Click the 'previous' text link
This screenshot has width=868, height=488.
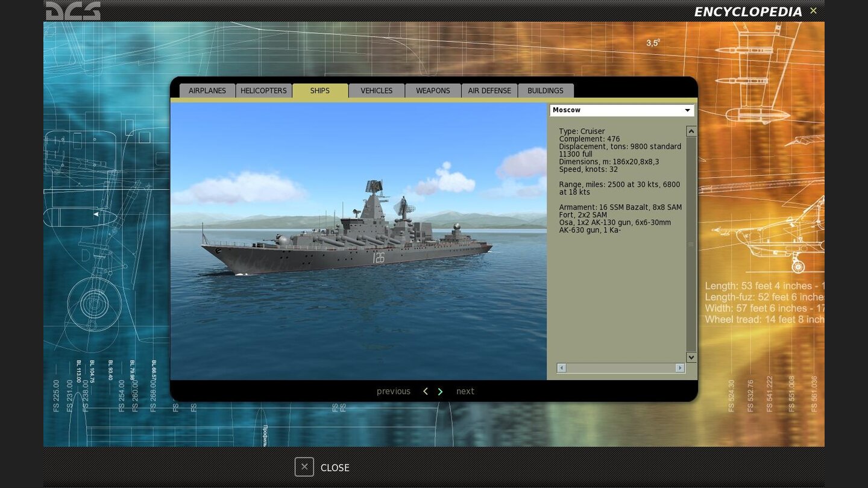(x=394, y=392)
